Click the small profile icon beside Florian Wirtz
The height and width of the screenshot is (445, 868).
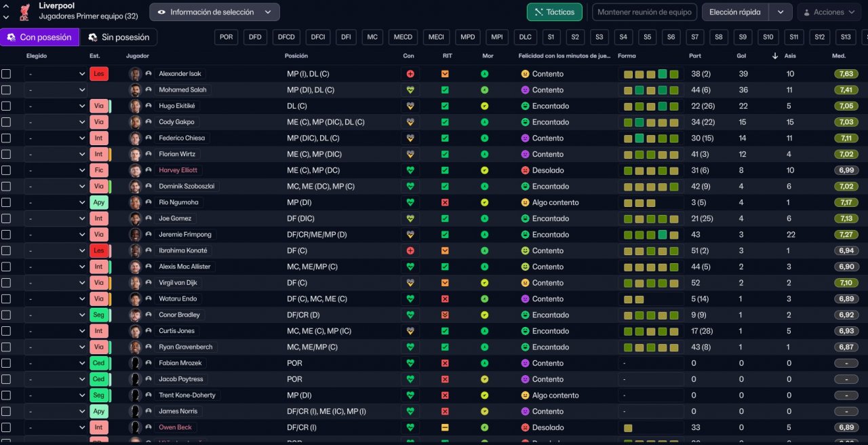point(149,155)
